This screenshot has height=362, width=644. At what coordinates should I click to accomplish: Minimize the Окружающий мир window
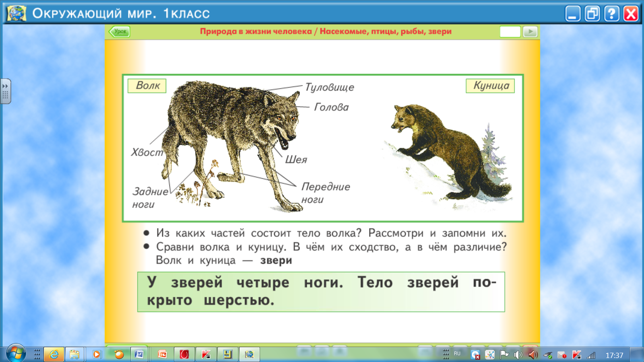click(x=573, y=13)
